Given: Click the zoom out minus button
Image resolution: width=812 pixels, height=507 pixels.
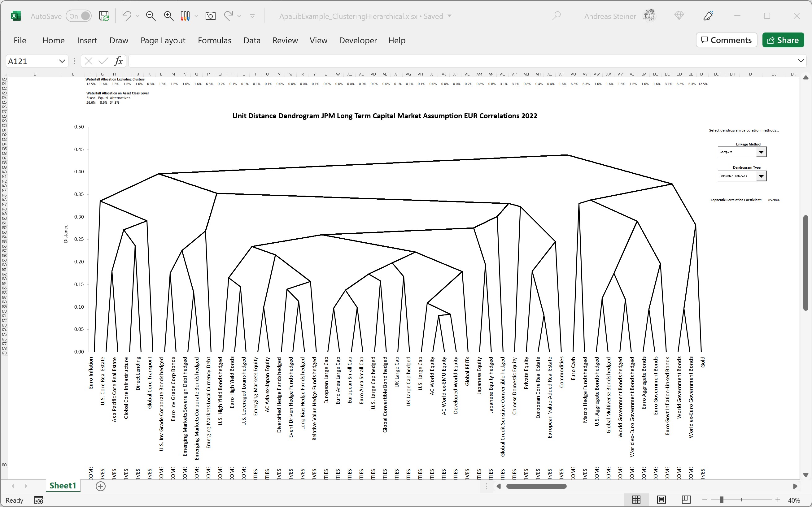Looking at the screenshot, I should [705, 500].
